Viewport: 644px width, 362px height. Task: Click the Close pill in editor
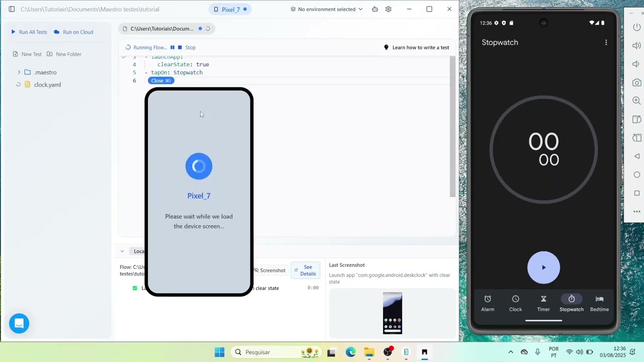(161, 80)
